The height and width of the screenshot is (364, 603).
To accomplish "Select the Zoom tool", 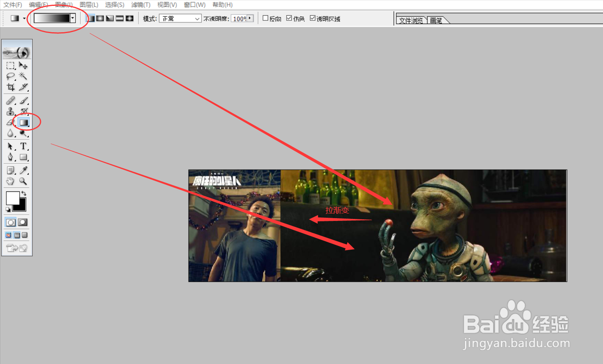I will coord(23,181).
